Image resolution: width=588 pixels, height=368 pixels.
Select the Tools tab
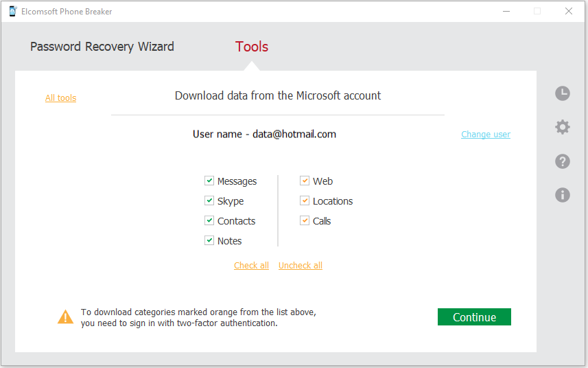(x=252, y=47)
